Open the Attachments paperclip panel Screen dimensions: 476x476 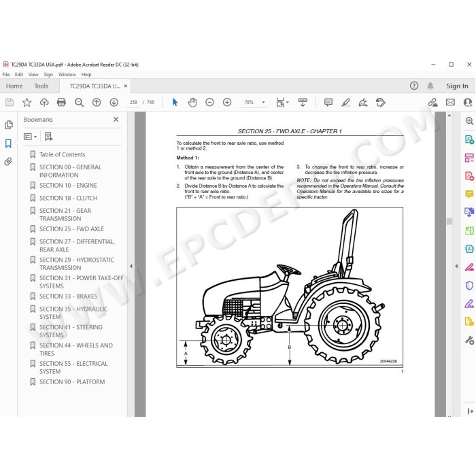click(x=8, y=162)
